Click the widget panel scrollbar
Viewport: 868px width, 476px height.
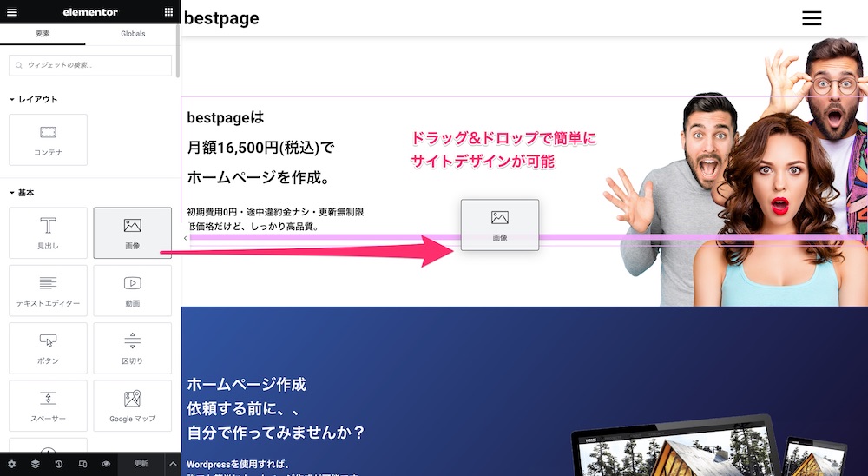(x=178, y=51)
